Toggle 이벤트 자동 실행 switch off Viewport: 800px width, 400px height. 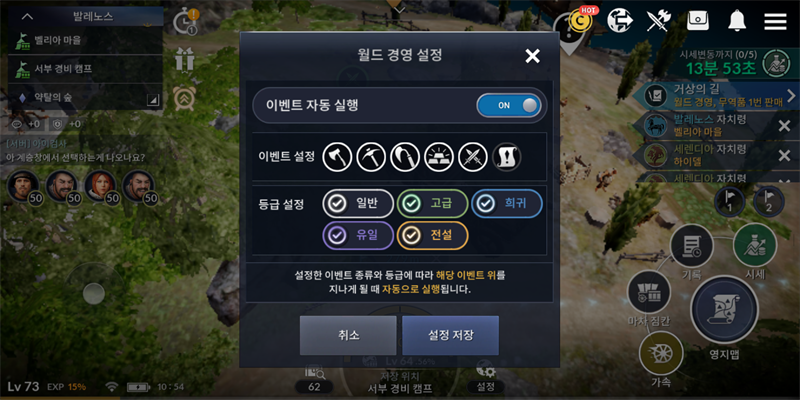click(x=509, y=105)
